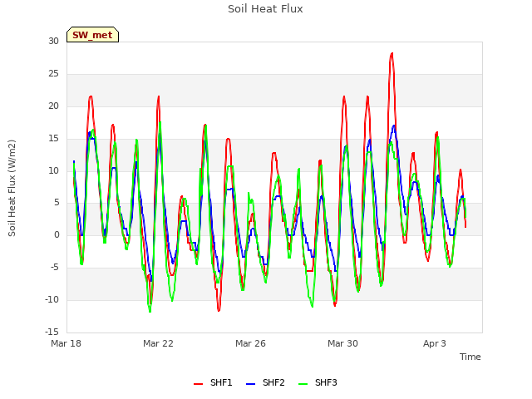532x399 pixels.
Task: Click the Mar 18 x-axis label
Action: (66, 343)
